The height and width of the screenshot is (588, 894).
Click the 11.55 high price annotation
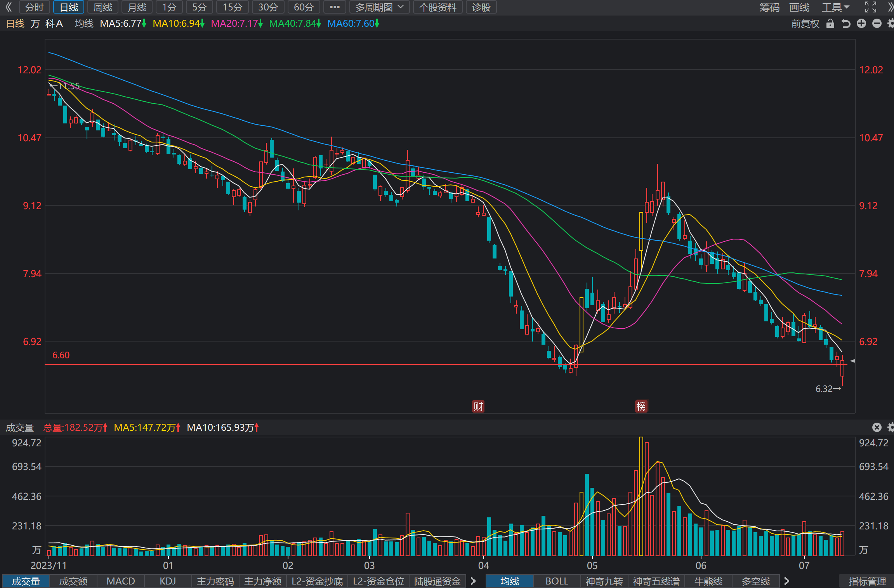[x=64, y=86]
